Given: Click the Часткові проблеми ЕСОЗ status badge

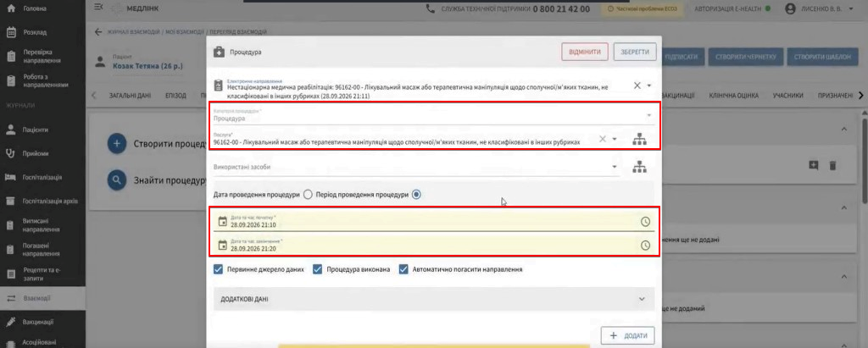Looking at the screenshot, I should (x=641, y=8).
